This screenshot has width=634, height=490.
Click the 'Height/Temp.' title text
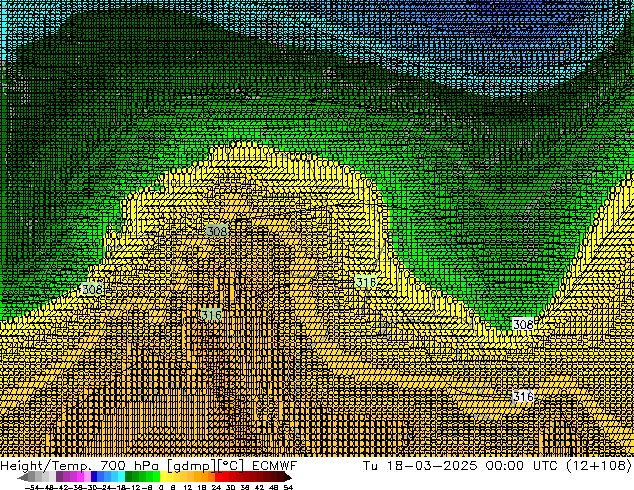46,466
